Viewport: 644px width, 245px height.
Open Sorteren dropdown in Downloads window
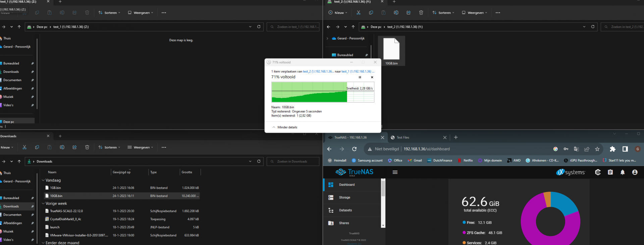point(109,147)
